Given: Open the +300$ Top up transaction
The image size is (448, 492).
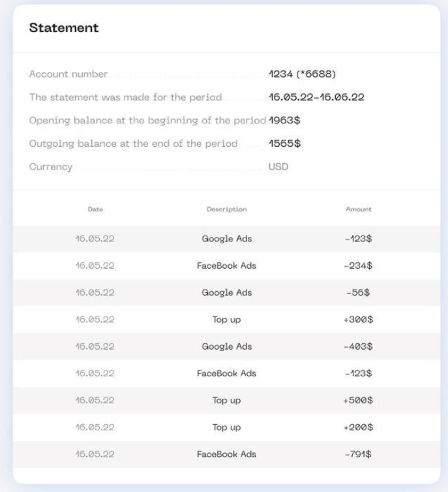Looking at the screenshot, I should click(226, 320).
